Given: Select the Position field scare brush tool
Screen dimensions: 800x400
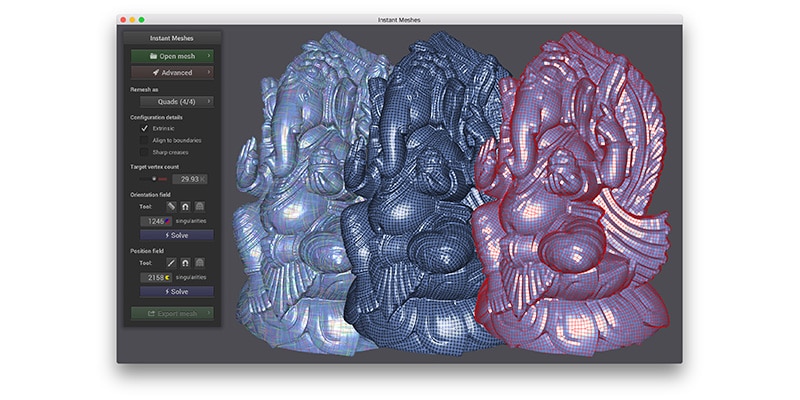Looking at the screenshot, I should point(199,262).
